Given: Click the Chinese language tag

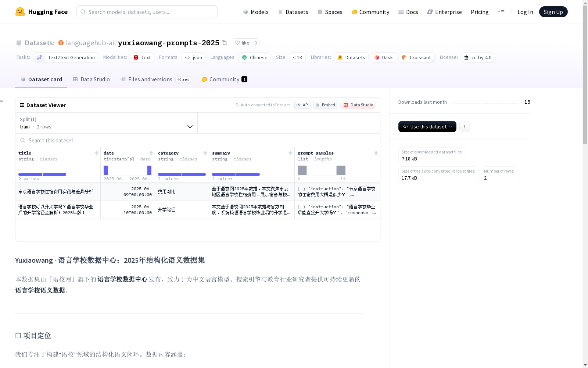Looking at the screenshot, I should click(255, 57).
